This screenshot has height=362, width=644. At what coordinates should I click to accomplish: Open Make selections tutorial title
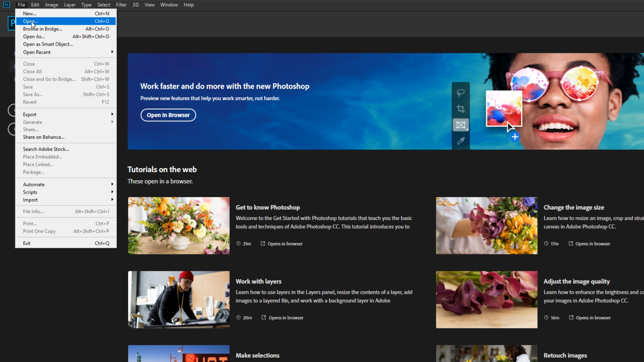pos(257,356)
